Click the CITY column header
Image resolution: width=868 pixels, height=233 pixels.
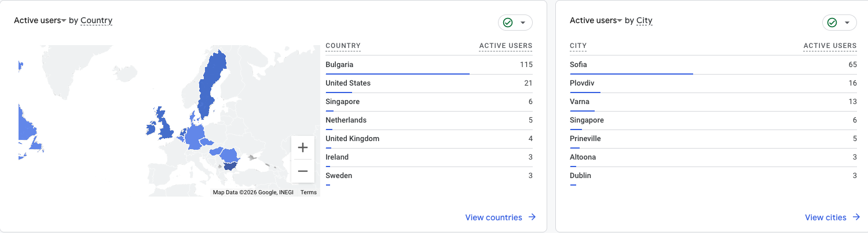click(x=578, y=46)
